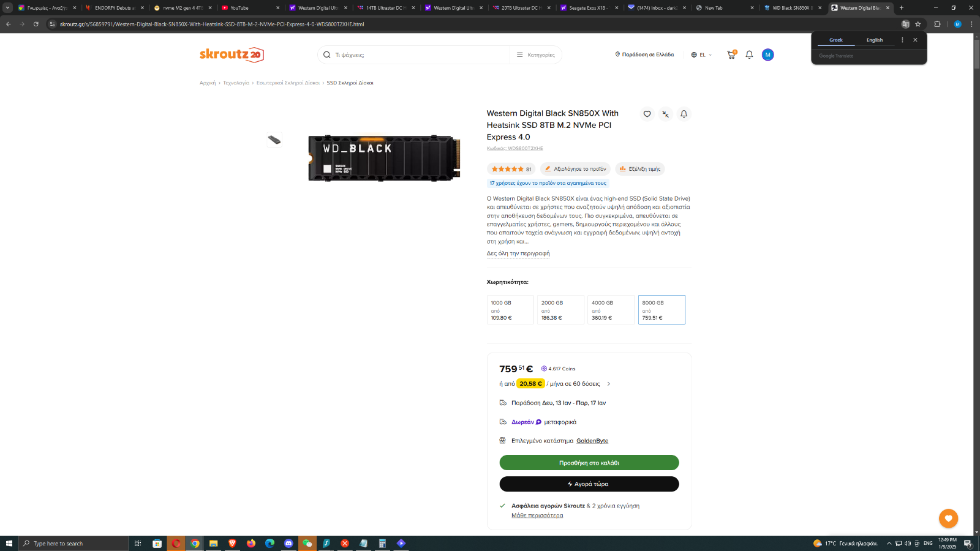Open the EL language dropdown
This screenshot has width=980, height=551.
pyautogui.click(x=702, y=54)
